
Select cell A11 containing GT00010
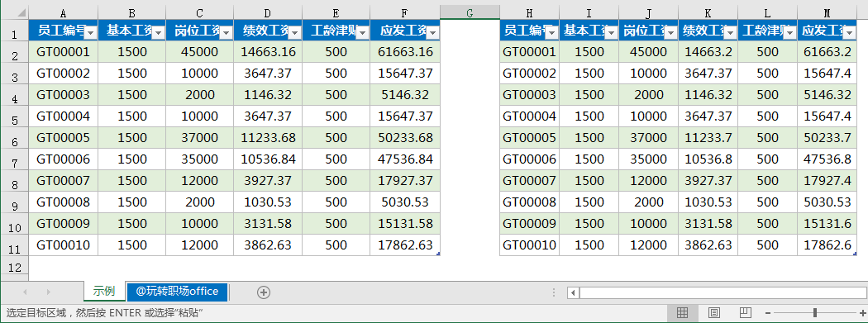[x=63, y=245]
